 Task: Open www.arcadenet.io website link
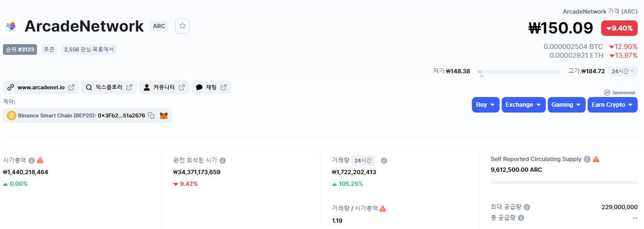[41, 87]
